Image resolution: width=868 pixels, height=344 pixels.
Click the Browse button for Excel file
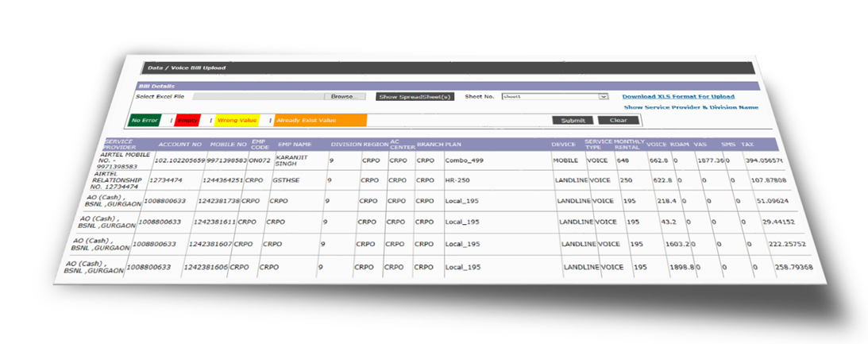[x=343, y=96]
